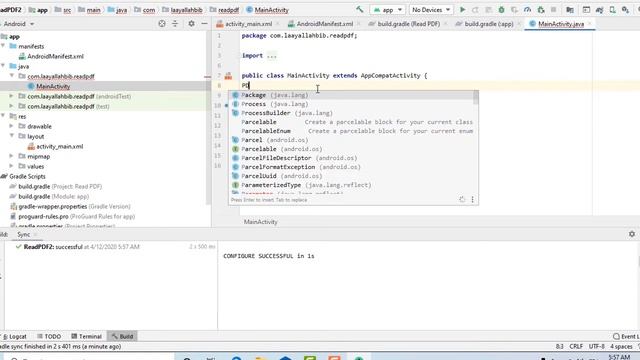Click the completion popup more options icon
This screenshot has width=640, height=360.
click(472, 199)
